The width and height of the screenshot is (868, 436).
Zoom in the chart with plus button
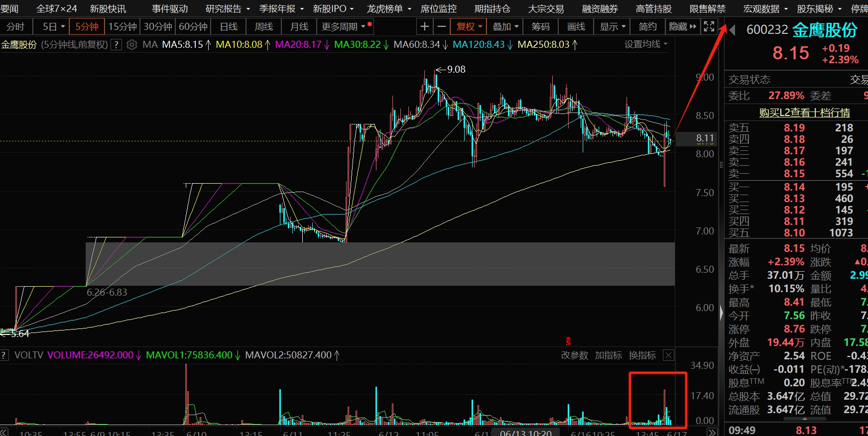(x=424, y=26)
